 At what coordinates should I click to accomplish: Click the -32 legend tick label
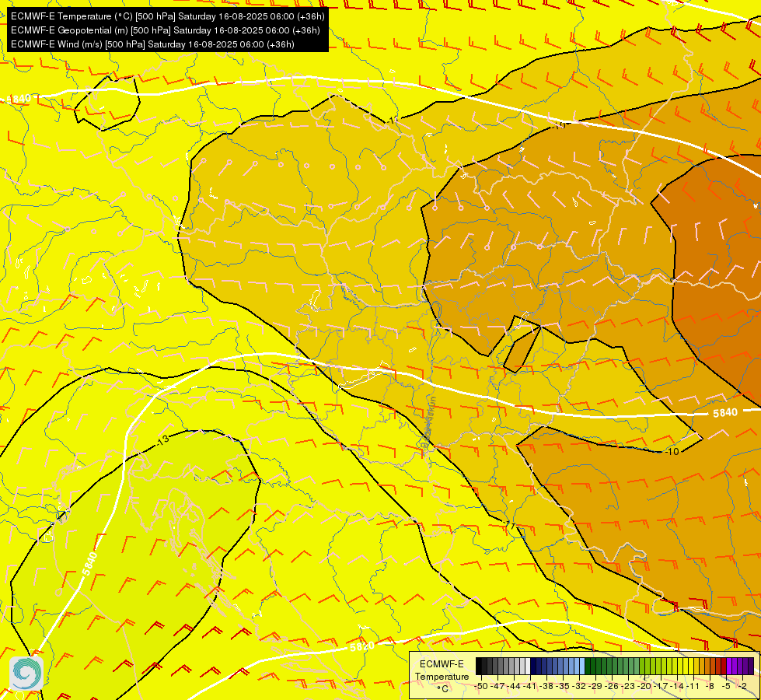coord(579,686)
